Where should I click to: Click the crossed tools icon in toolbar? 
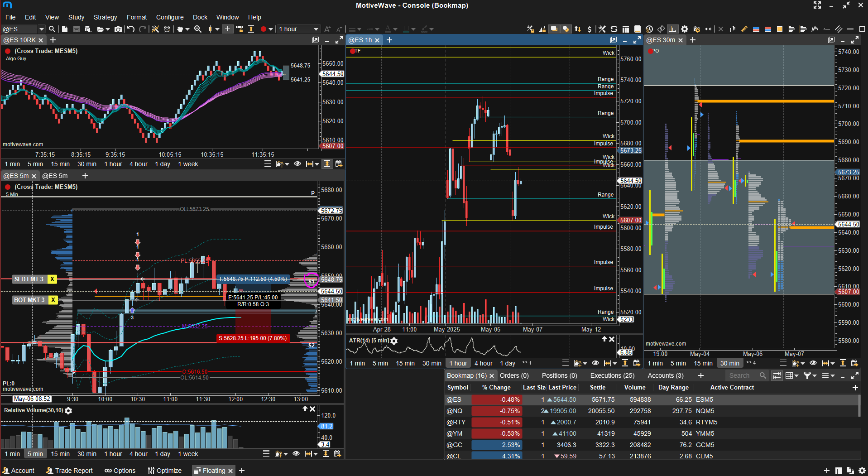click(x=602, y=29)
